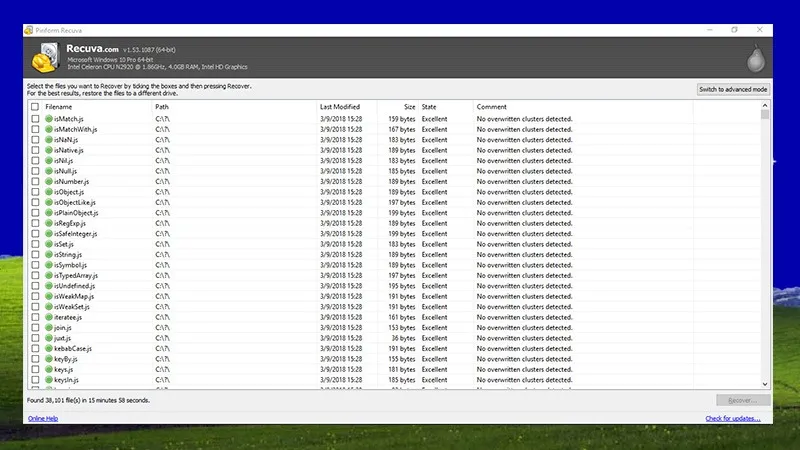Viewport: 800px width, 450px height.
Task: Tick the checkbox for isMatchWith.js
Action: pos(35,130)
